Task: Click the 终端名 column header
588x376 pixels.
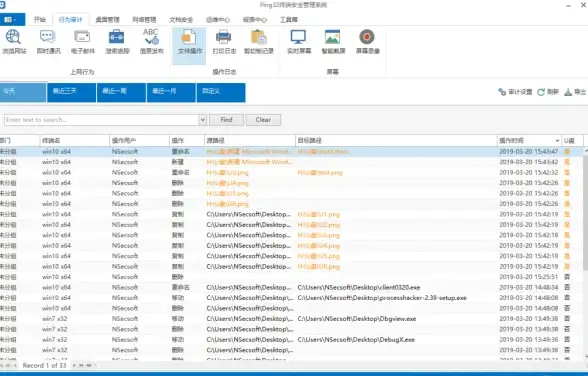Action: 74,141
